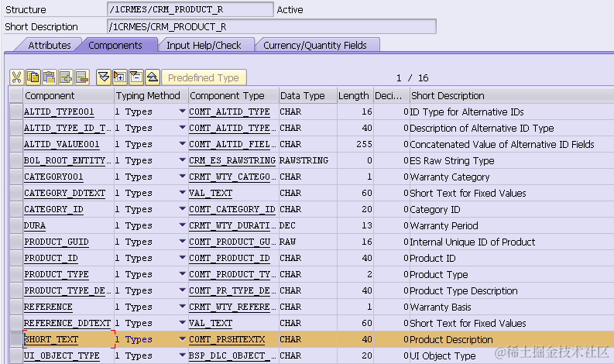
Task: Click component type link CRM_ES_RAWSTRING
Action: (x=232, y=160)
